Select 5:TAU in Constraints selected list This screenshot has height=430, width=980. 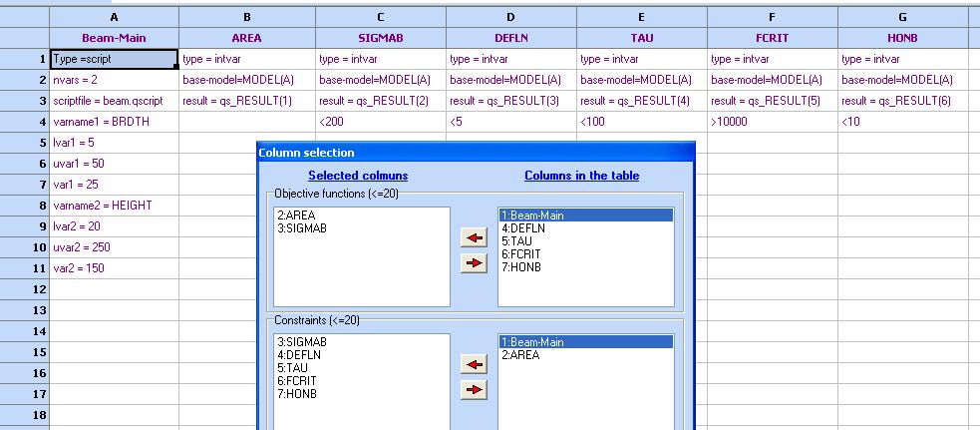tap(294, 368)
